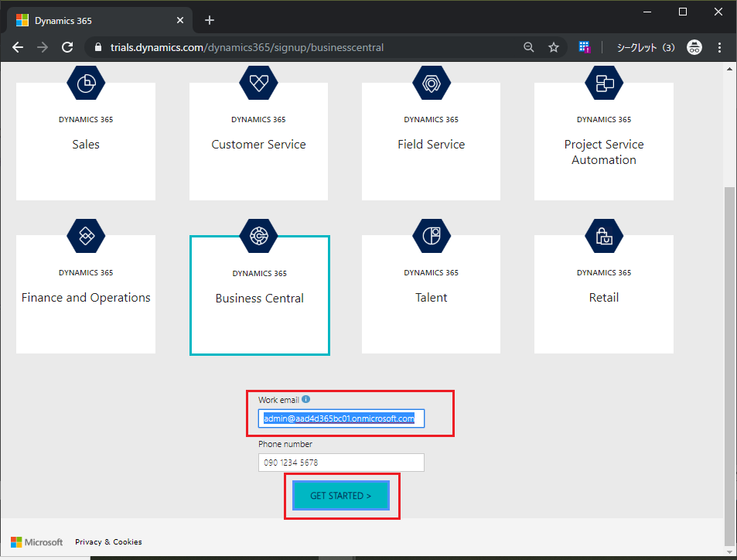This screenshot has width=737, height=560.
Task: Select the Customer Service product card
Action: coord(258,142)
